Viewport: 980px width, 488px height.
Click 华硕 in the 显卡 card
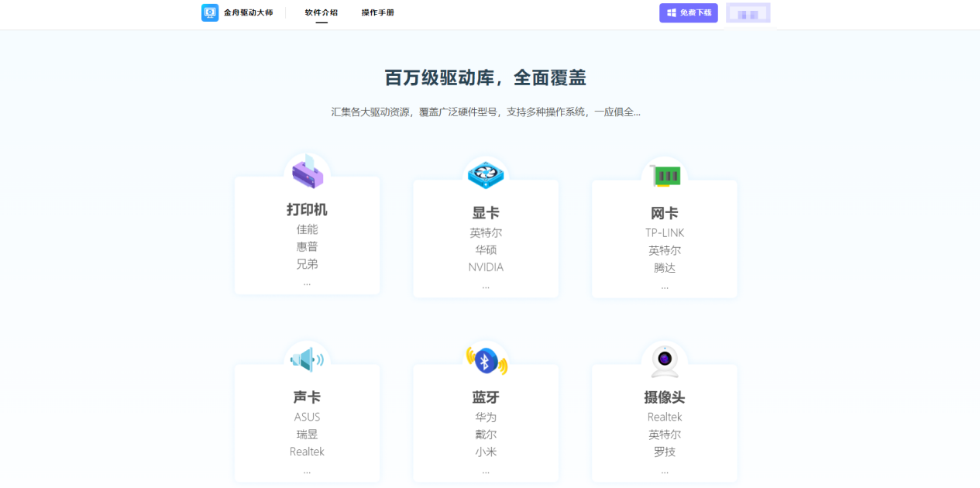pyautogui.click(x=486, y=250)
